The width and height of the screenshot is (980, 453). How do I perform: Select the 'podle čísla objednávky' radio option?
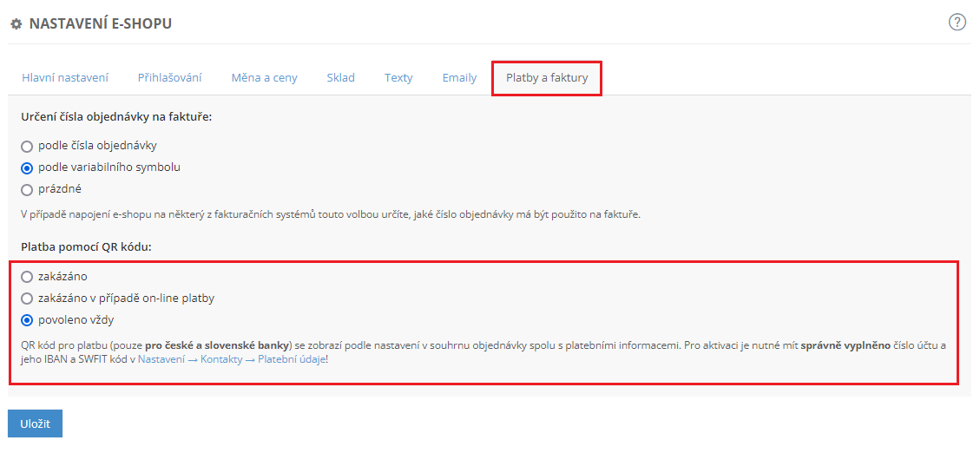point(27,147)
